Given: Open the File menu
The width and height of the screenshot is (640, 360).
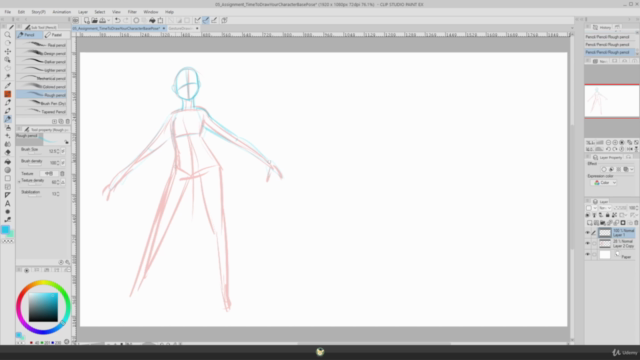Looking at the screenshot, I should click(8, 12).
